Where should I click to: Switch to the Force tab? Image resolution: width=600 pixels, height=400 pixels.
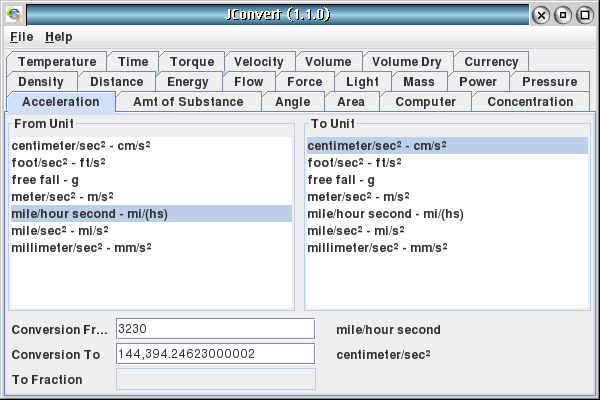[305, 82]
